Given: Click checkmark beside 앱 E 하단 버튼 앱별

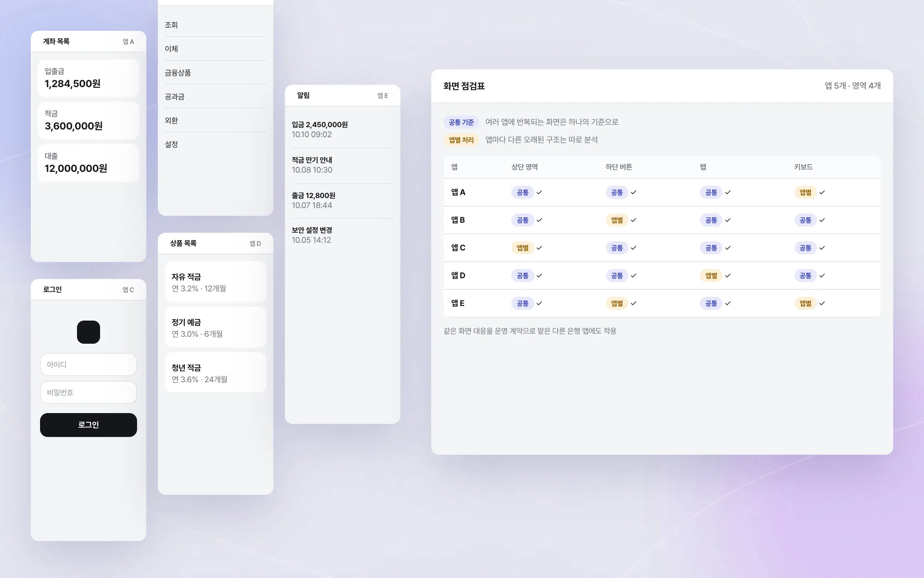Looking at the screenshot, I should (634, 303).
